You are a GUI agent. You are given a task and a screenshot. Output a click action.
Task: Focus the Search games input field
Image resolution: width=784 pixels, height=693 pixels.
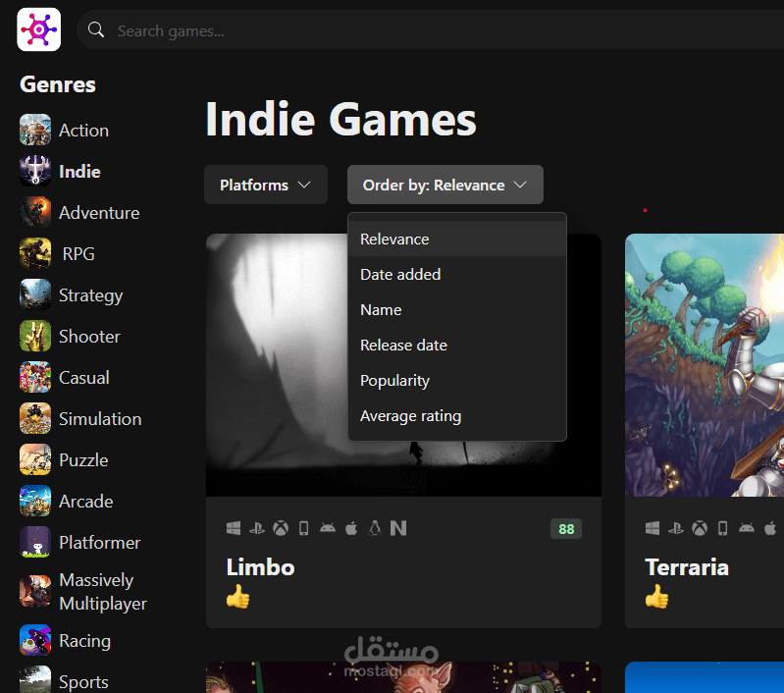click(430, 30)
